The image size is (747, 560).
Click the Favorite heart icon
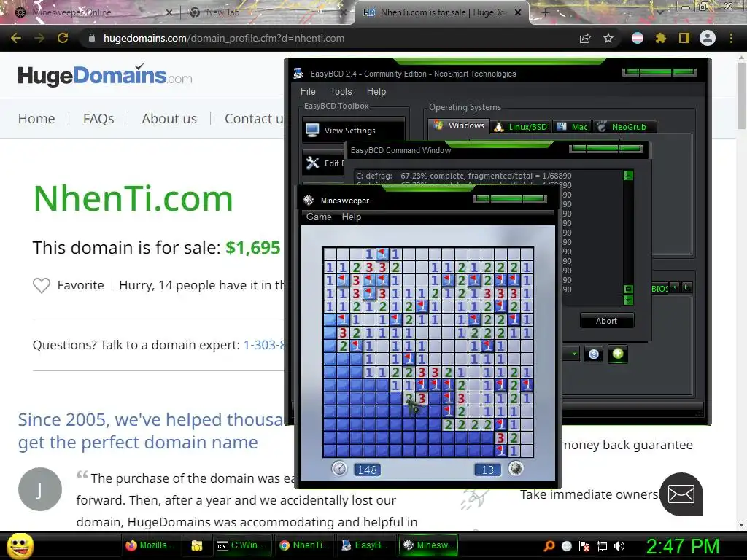pyautogui.click(x=42, y=285)
